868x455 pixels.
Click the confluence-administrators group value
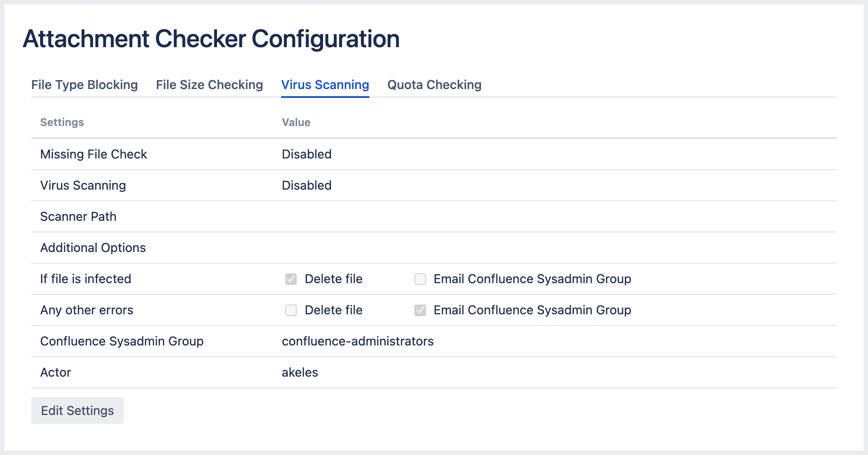pyautogui.click(x=357, y=341)
